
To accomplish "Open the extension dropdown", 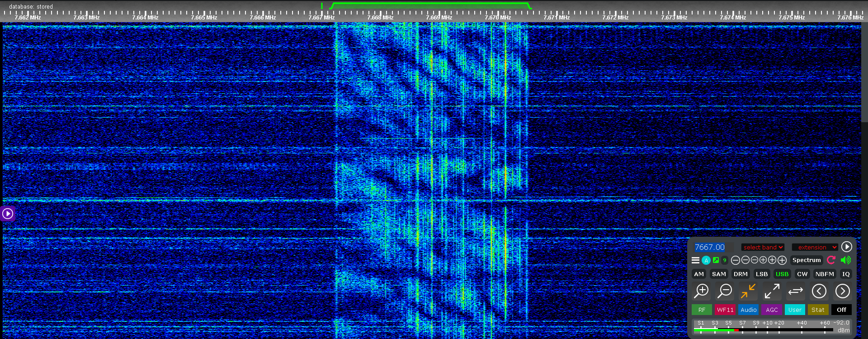I will click(815, 247).
